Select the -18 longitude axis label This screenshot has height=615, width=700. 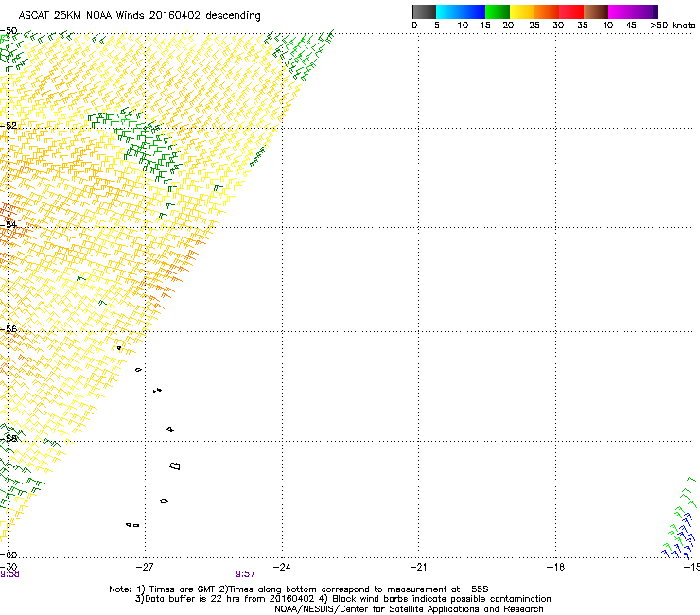[x=555, y=567]
